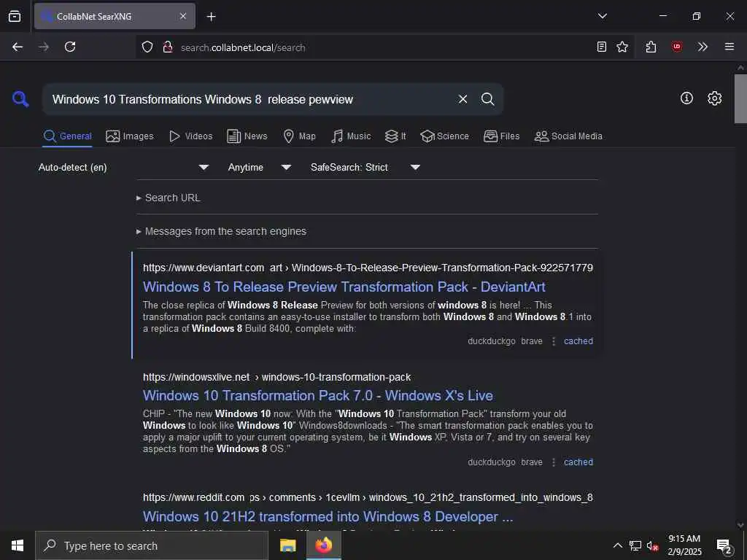Switch to the General tab
This screenshot has height=560, width=747.
68,136
